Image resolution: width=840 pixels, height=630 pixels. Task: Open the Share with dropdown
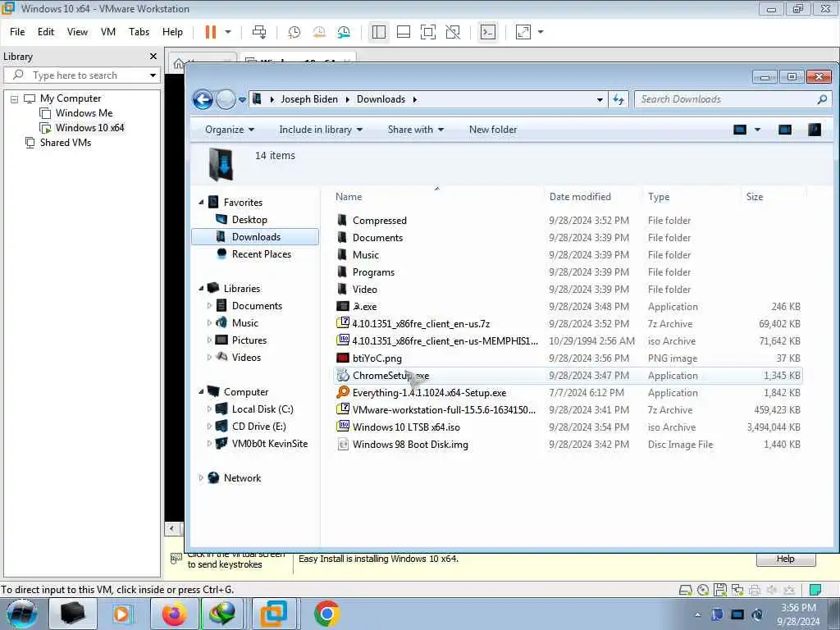coord(416,130)
